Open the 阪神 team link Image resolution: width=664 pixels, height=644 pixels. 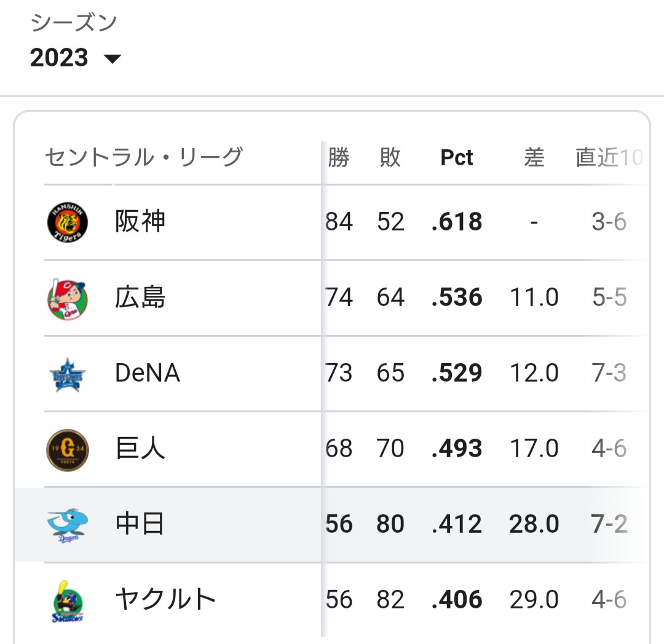[x=140, y=222]
